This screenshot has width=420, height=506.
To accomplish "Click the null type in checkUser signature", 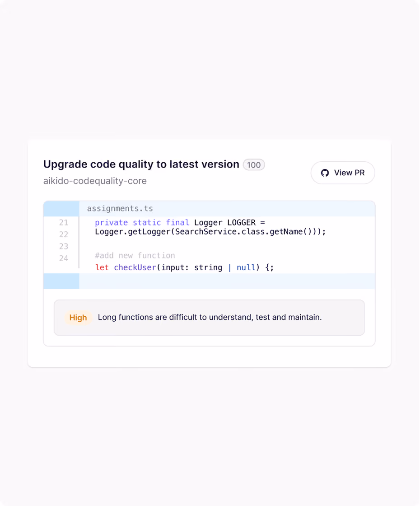I will [246, 267].
